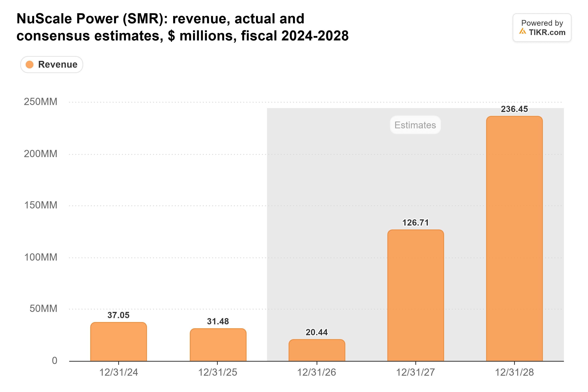The width and height of the screenshot is (588, 392).
Task: Click the NuScale Power chart title
Action: click(183, 27)
